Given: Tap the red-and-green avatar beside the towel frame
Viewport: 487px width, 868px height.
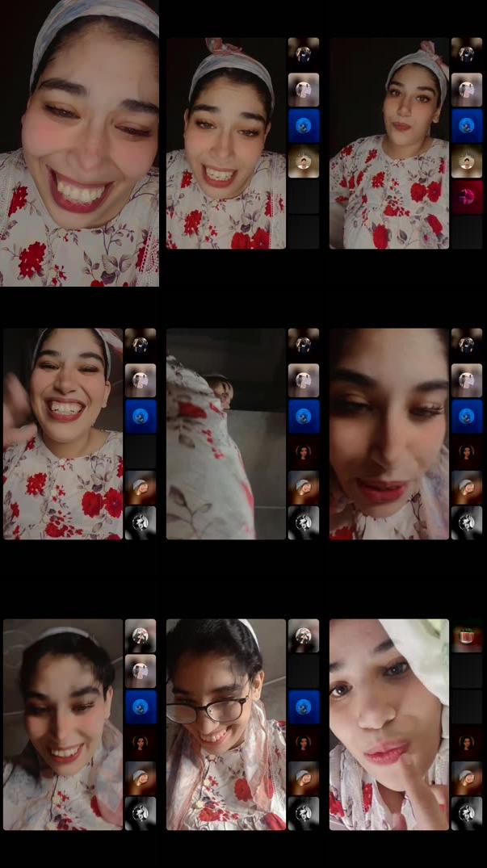Looking at the screenshot, I should coord(467,635).
